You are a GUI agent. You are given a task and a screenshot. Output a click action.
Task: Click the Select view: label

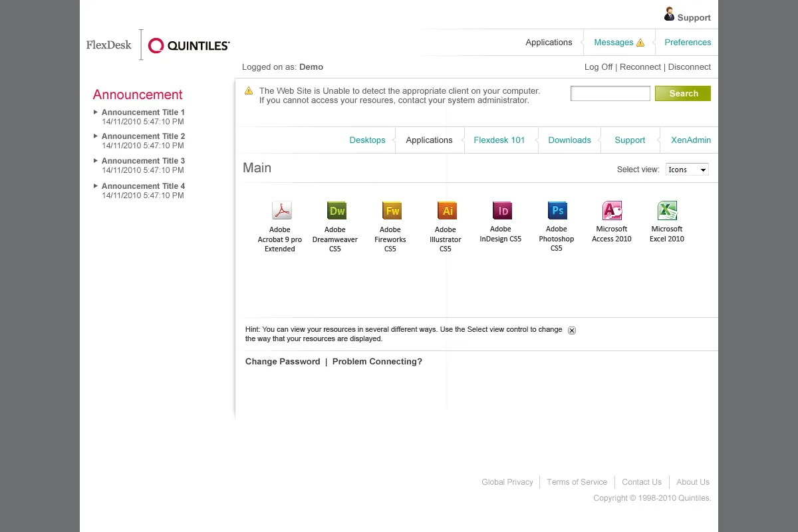638,170
